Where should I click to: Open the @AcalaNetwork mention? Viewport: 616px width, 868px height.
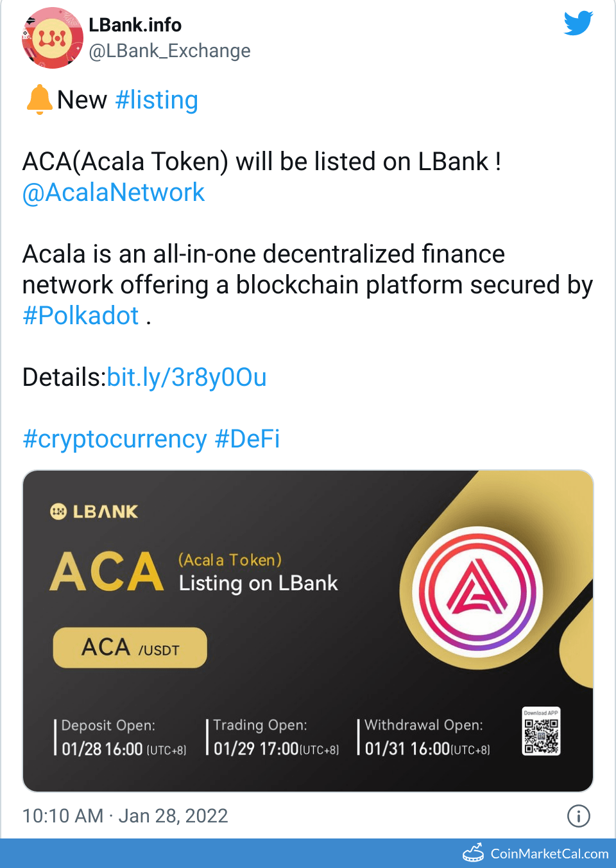coord(113,192)
